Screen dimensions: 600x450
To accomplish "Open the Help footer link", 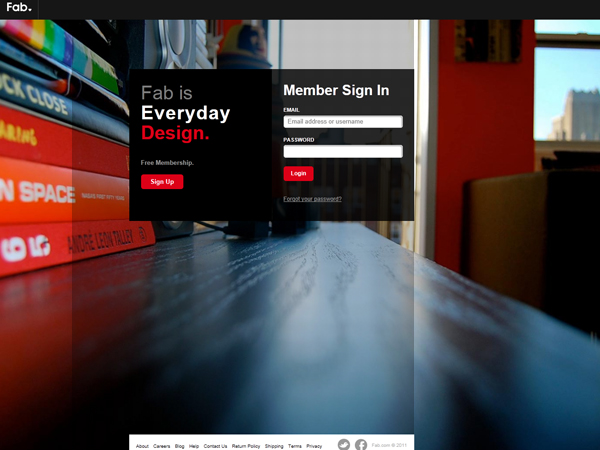I will click(x=194, y=446).
